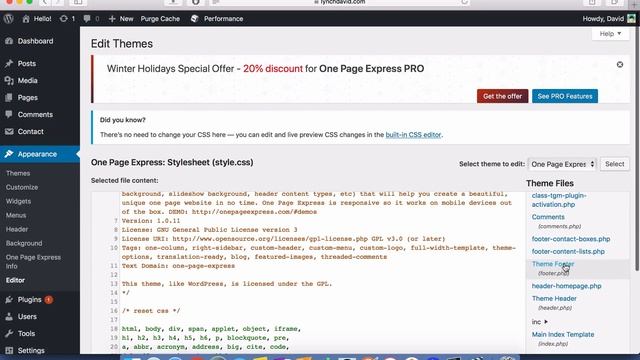Reload the page in browser
Screen dimensions: 640x360
pyautogui.click(x=464, y=2)
